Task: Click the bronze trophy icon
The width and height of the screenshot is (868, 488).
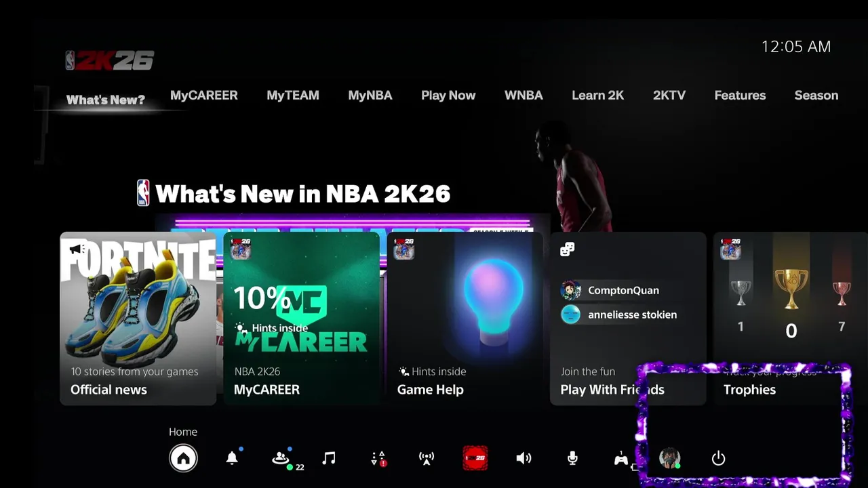Action: [842, 293]
